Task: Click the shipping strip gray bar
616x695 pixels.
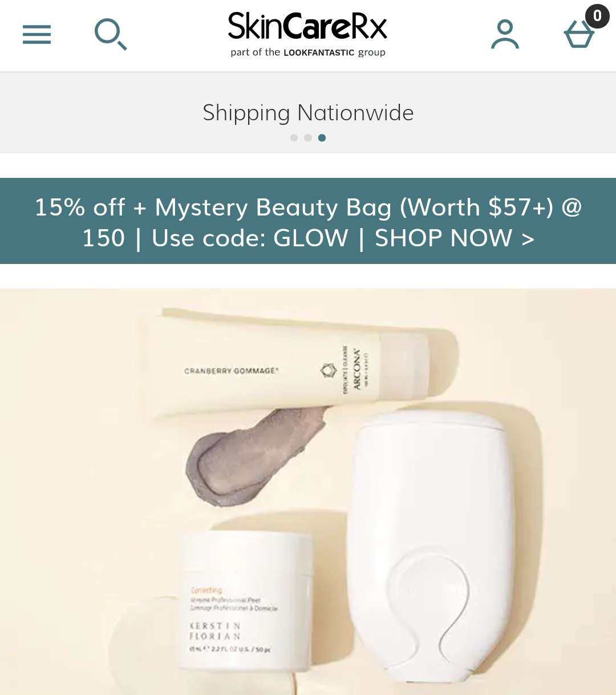Action: click(308, 113)
